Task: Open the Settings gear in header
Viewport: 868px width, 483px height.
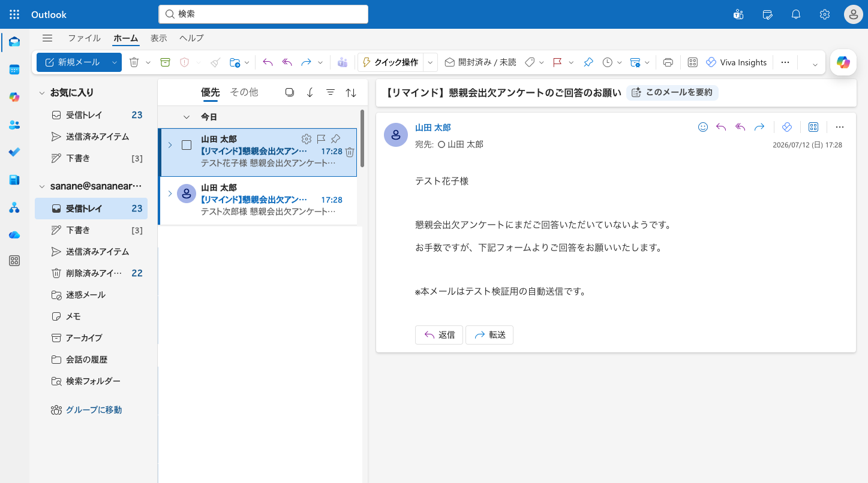Action: click(x=825, y=14)
